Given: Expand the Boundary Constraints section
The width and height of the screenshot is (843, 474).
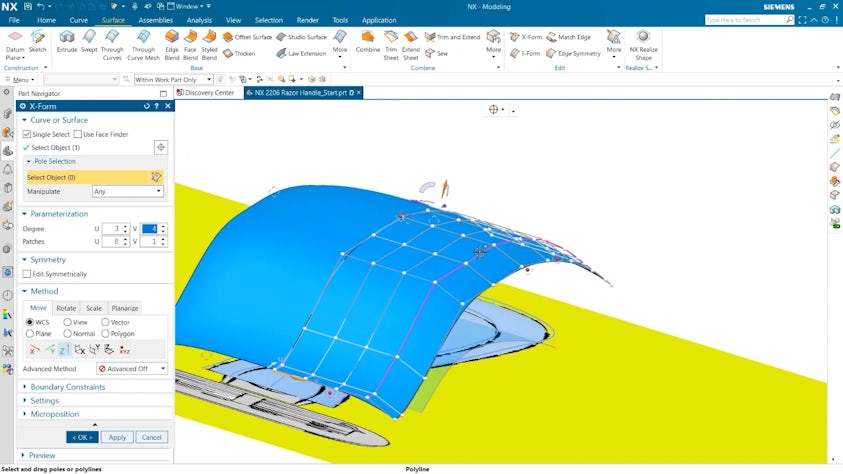Looking at the screenshot, I should click(67, 387).
